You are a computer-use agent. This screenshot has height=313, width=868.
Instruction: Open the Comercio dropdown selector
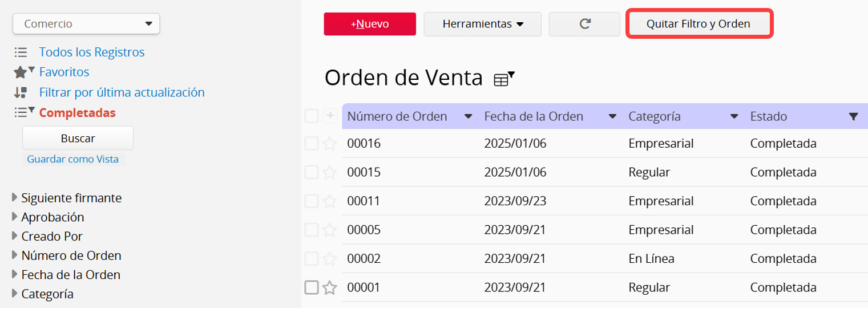86,24
